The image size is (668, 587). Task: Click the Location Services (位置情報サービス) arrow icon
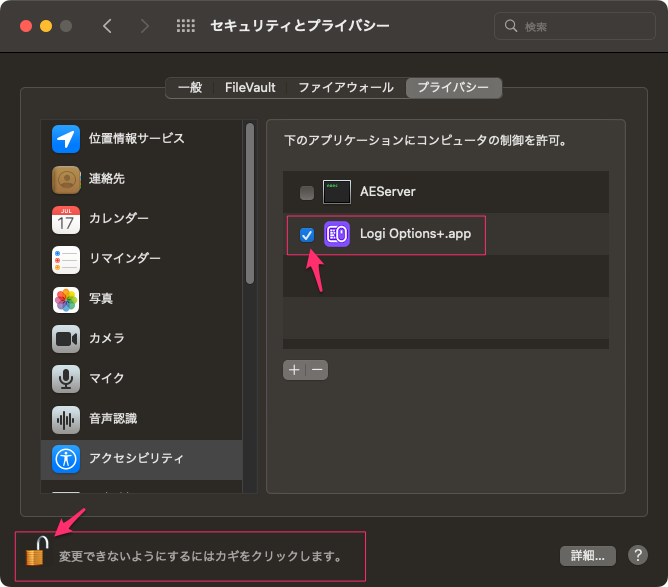tap(66, 139)
